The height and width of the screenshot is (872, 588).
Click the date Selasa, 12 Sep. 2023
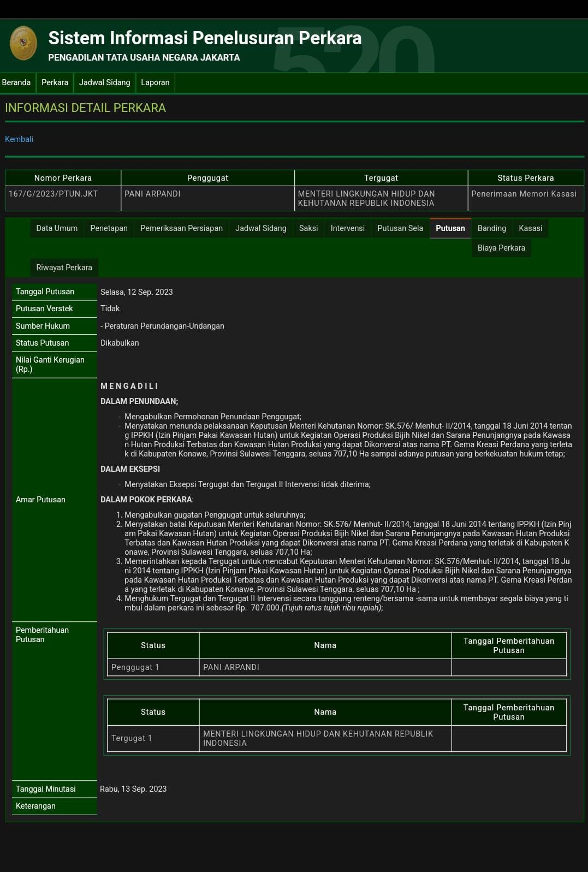point(136,292)
